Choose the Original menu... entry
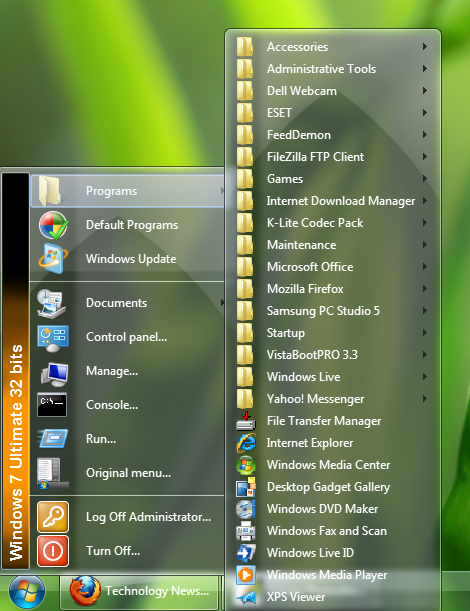The width and height of the screenshot is (470, 611). 127,473
